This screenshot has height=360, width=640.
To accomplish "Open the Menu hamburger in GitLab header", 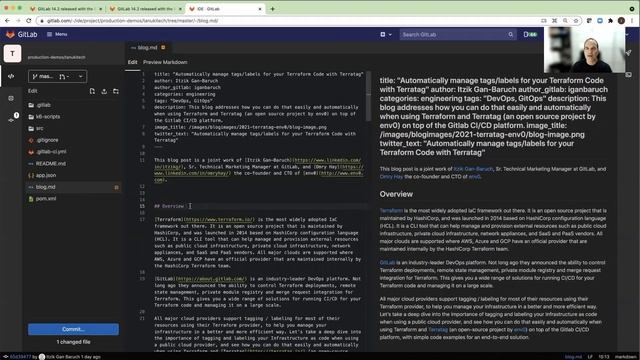I will click(x=57, y=34).
